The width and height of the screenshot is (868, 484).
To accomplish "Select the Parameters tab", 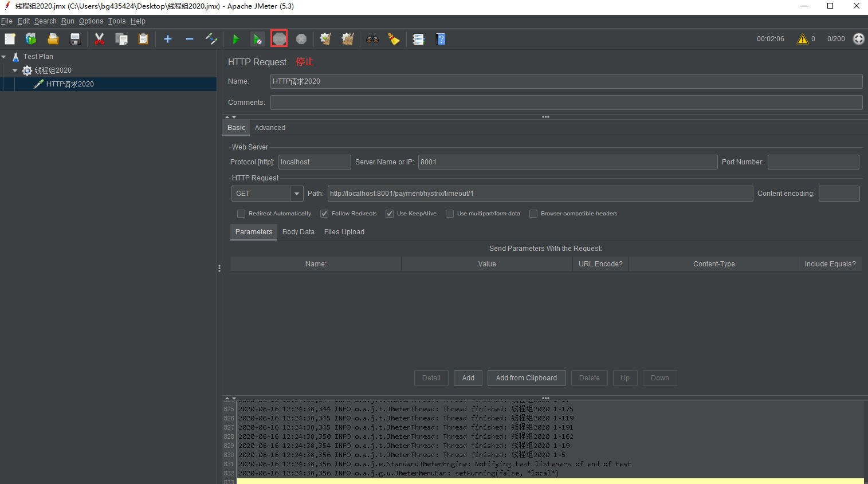I will (254, 232).
